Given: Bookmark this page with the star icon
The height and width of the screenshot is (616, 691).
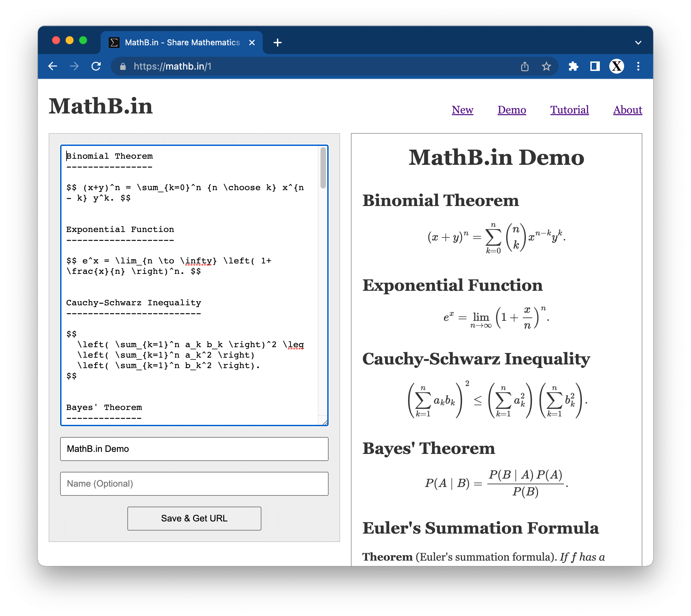Looking at the screenshot, I should pos(546,66).
